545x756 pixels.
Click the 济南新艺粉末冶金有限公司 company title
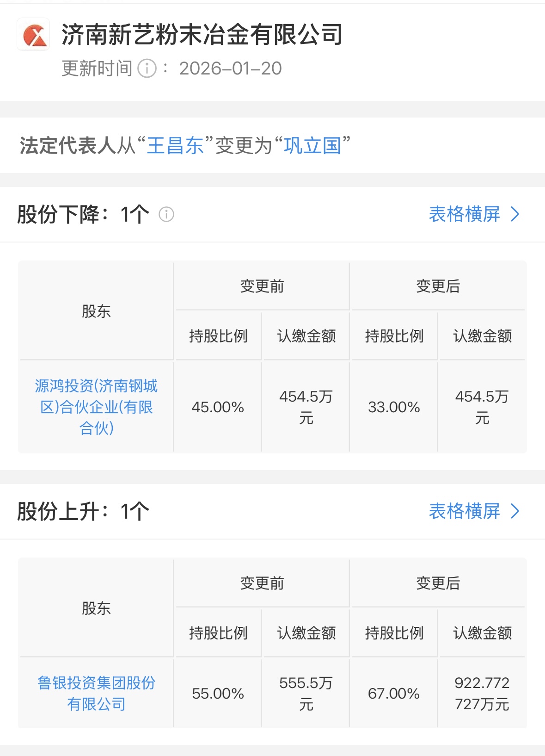click(x=202, y=35)
